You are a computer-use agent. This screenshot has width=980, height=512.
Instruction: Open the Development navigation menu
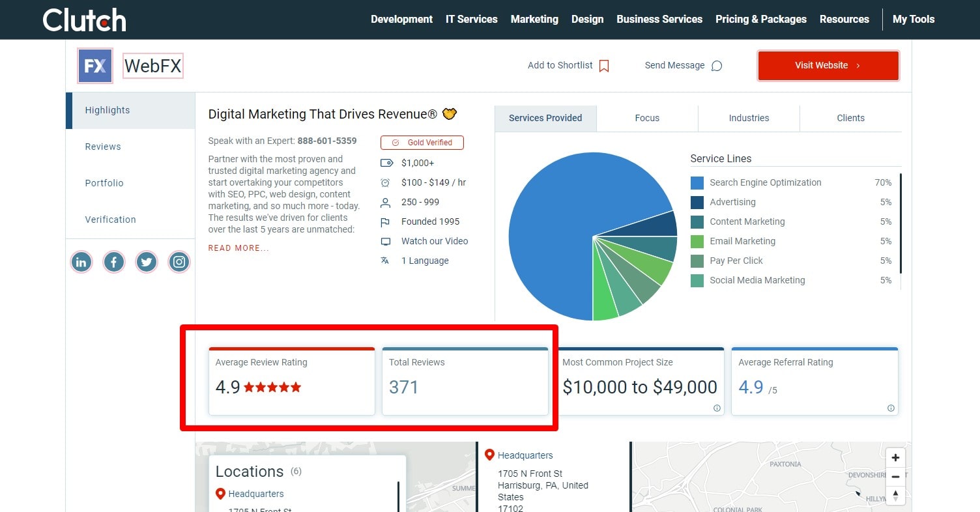[x=401, y=20]
